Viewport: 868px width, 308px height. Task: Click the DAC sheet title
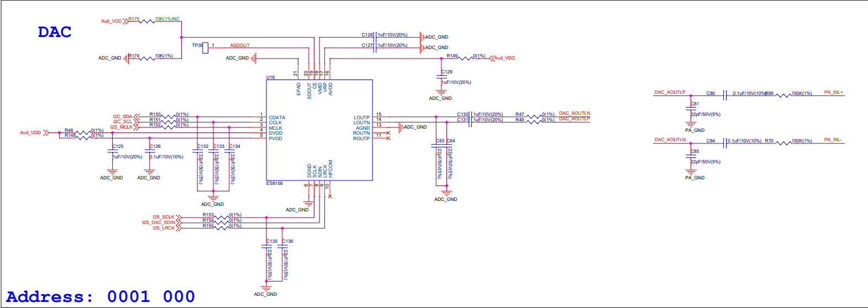[x=55, y=32]
